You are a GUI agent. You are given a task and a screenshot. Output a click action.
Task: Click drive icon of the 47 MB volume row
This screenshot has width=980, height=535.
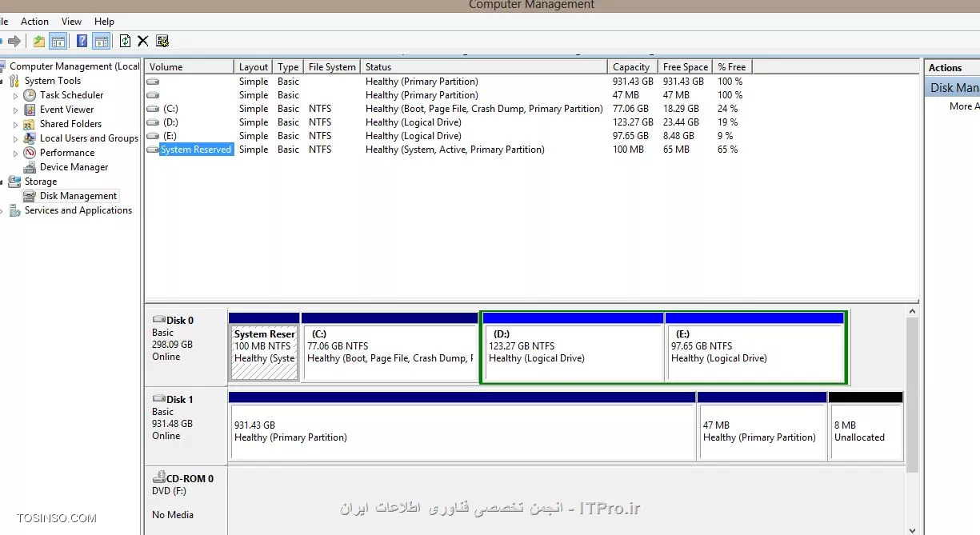pyautogui.click(x=153, y=95)
